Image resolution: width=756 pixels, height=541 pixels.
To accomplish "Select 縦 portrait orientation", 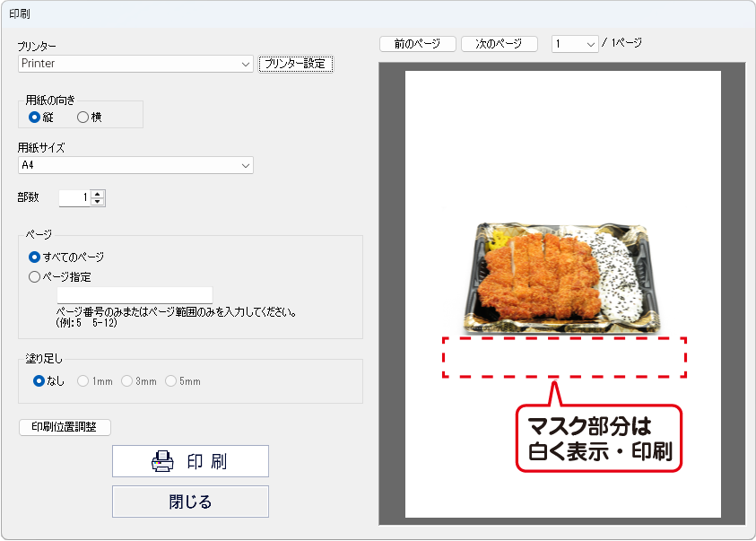I will (x=35, y=117).
